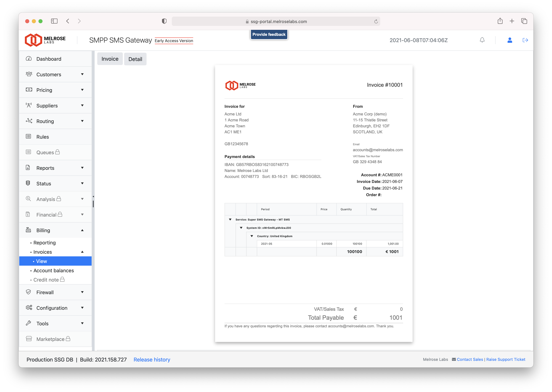The width and height of the screenshot is (552, 392).
Task: Collapse the Country United Kingdom row
Action: pyautogui.click(x=251, y=236)
